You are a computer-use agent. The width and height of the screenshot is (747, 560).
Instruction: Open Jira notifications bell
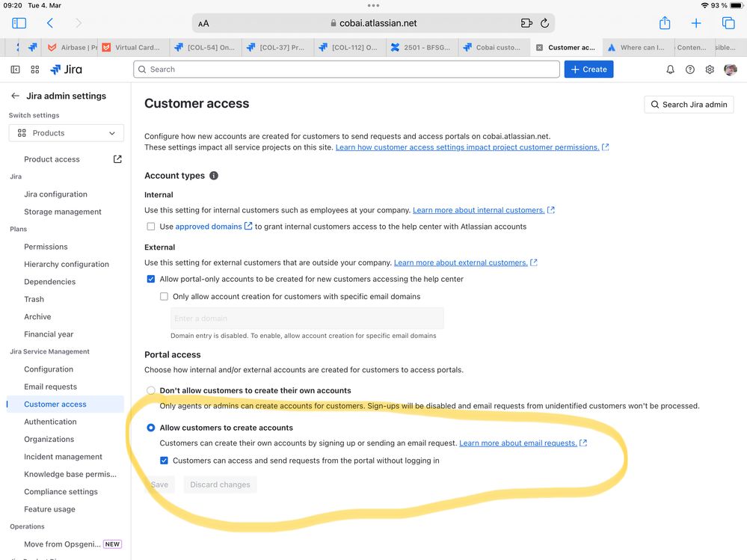670,70
